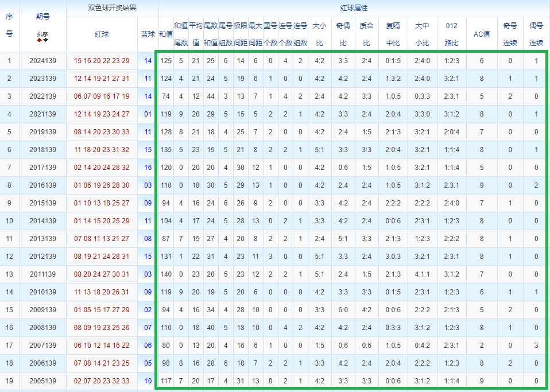
Task: Click red balls 15 16 20 22 23 29
Action: tap(102, 61)
